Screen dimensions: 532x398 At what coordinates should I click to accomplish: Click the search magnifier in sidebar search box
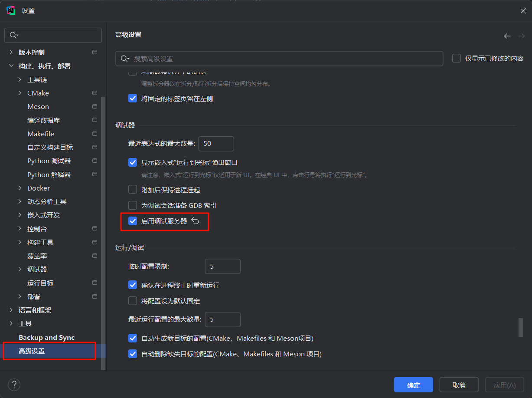pyautogui.click(x=14, y=35)
